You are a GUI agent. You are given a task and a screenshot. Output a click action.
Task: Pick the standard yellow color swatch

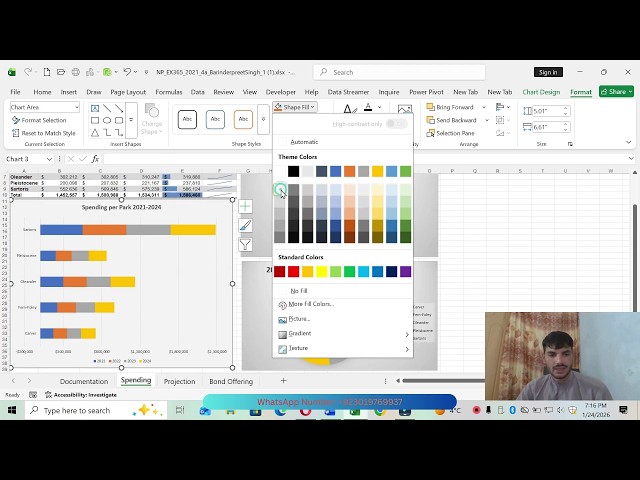pos(321,271)
